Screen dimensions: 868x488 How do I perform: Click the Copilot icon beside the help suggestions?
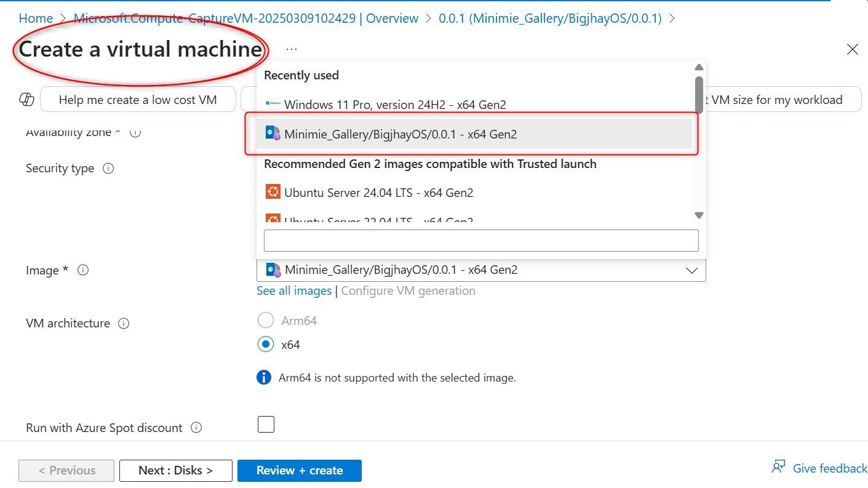[26, 100]
